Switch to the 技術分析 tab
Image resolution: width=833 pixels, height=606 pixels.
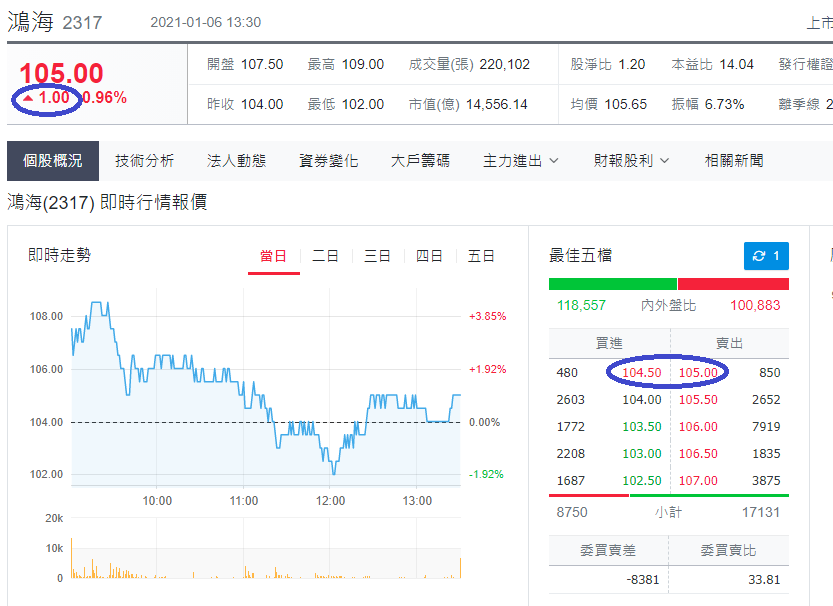[x=144, y=161]
